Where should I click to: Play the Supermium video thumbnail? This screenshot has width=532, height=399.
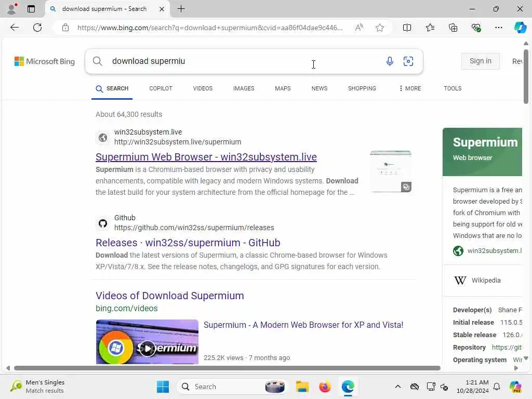tap(147, 342)
